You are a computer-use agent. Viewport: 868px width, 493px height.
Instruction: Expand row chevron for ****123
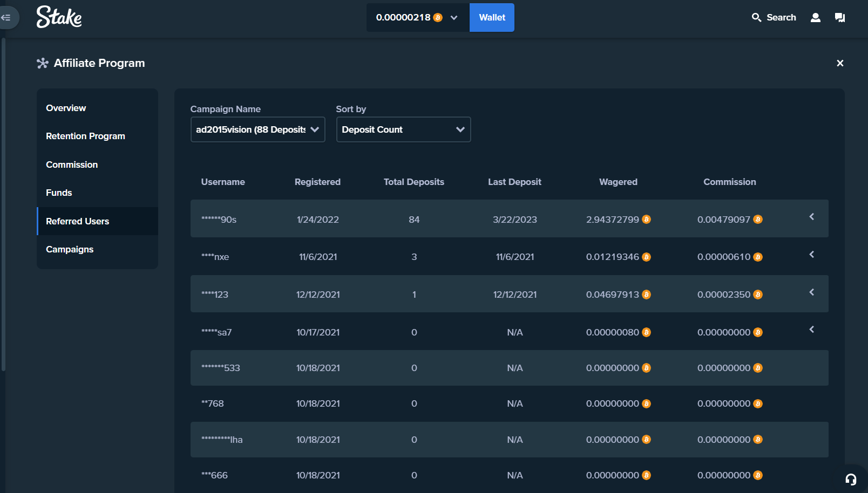pos(811,292)
